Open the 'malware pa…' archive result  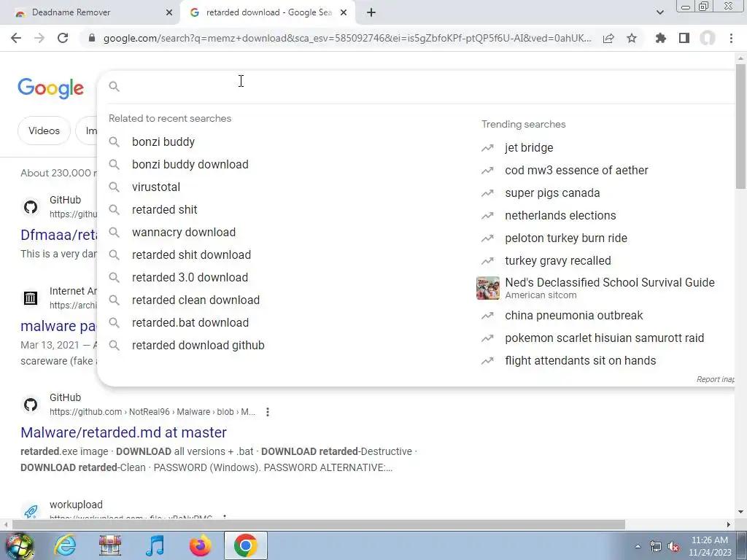pos(58,326)
